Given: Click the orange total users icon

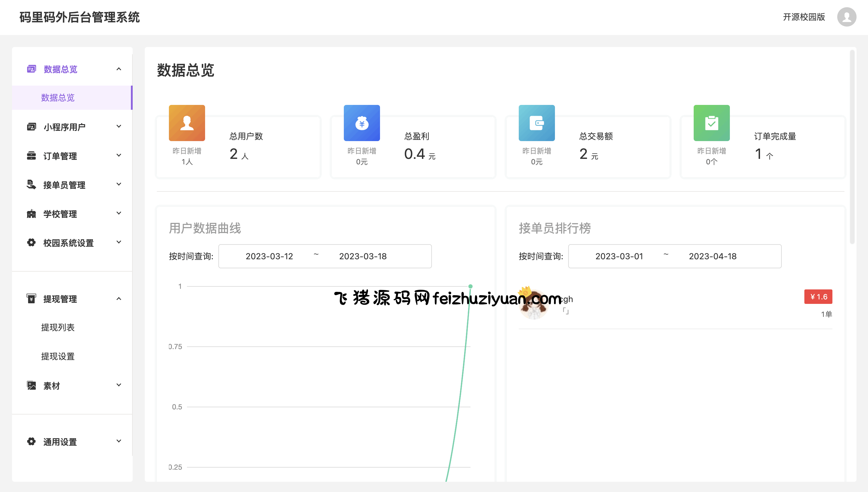Looking at the screenshot, I should tap(187, 123).
